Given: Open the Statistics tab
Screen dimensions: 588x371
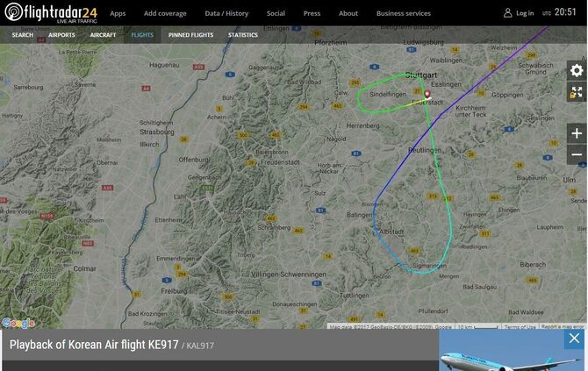Looking at the screenshot, I should 242,35.
